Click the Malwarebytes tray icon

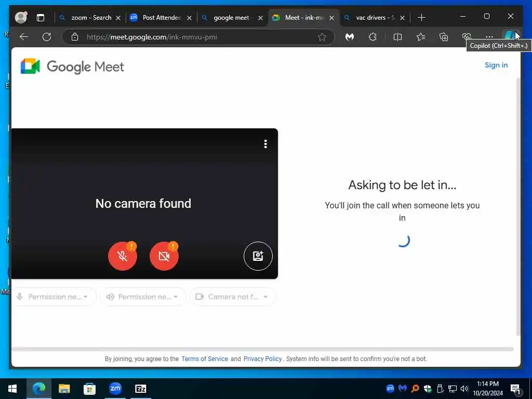click(403, 388)
